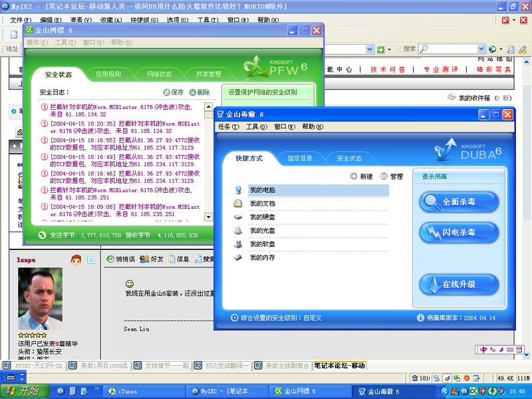This screenshot has width=532, height=399.
Task: Open dropdown arrow next to globe search icon
Action: (501, 49)
